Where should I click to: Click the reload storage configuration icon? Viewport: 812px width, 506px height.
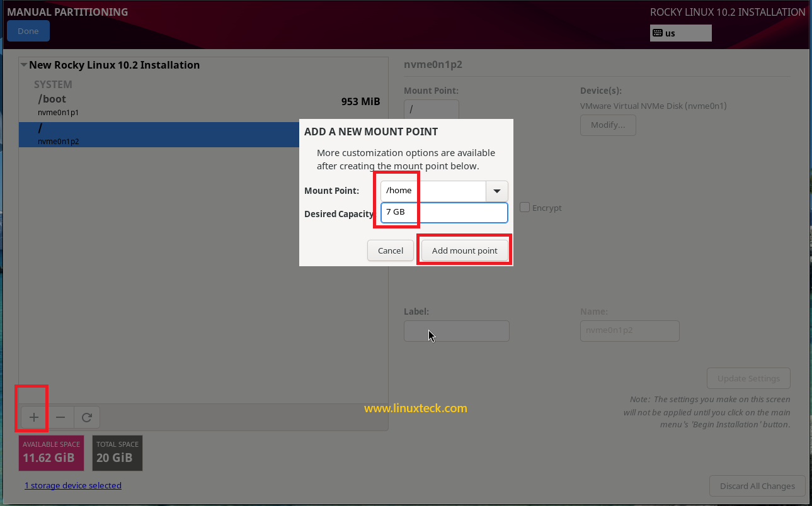87,417
